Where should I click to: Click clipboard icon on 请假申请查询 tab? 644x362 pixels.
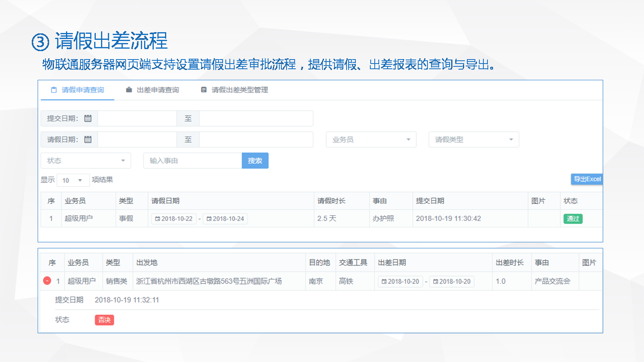coord(54,90)
